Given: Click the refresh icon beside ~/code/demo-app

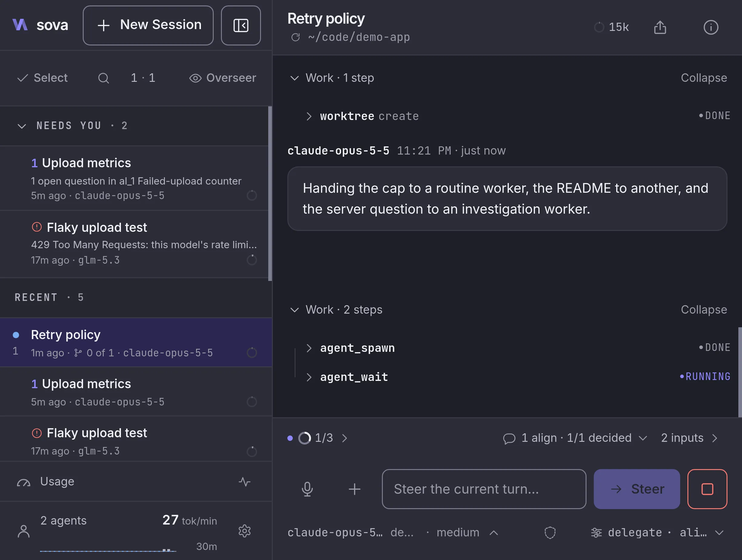Looking at the screenshot, I should click(x=296, y=37).
